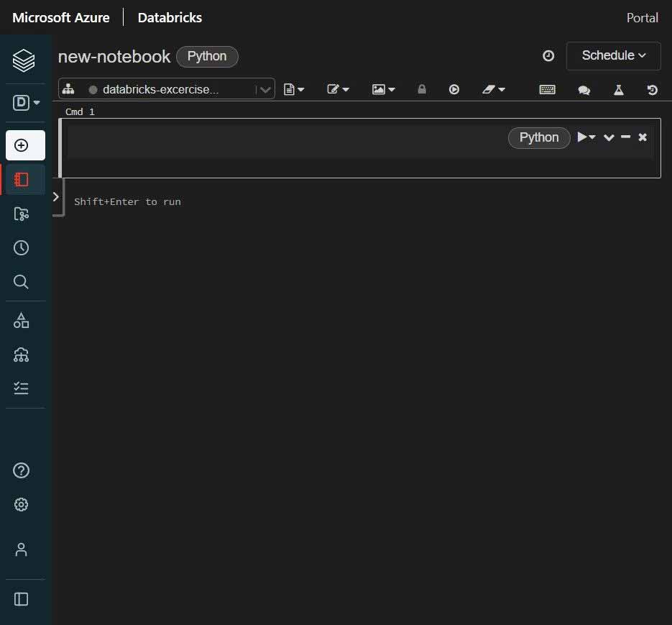The height and width of the screenshot is (625, 672).
Task: Click the notebook language Python badge in title
Action: click(207, 56)
